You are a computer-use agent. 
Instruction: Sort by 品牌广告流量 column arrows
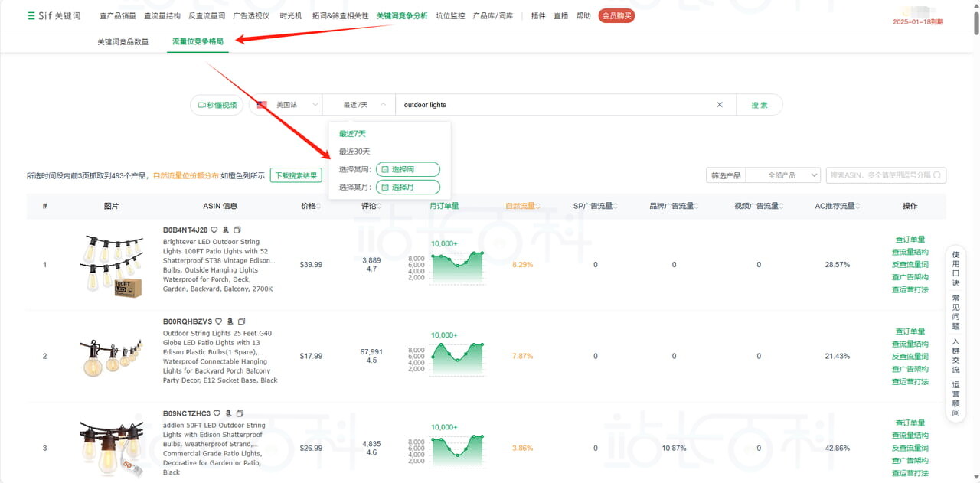696,206
